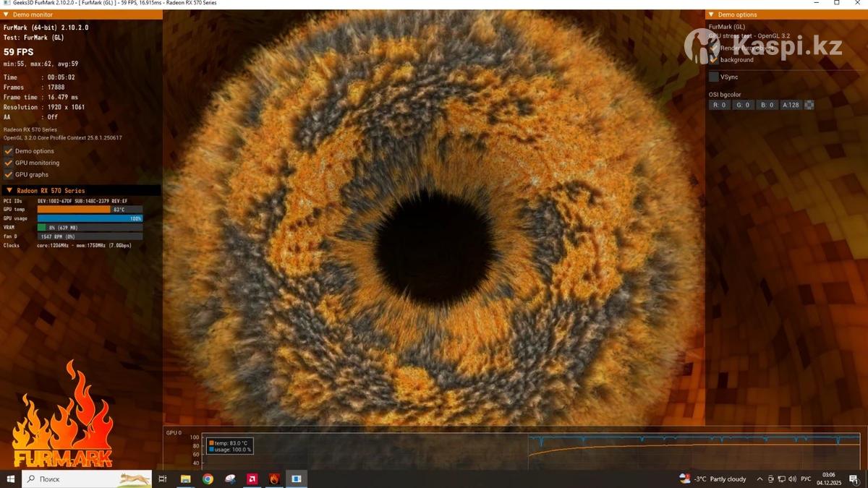Open FurMark from the taskbar flame icon

coord(274,479)
